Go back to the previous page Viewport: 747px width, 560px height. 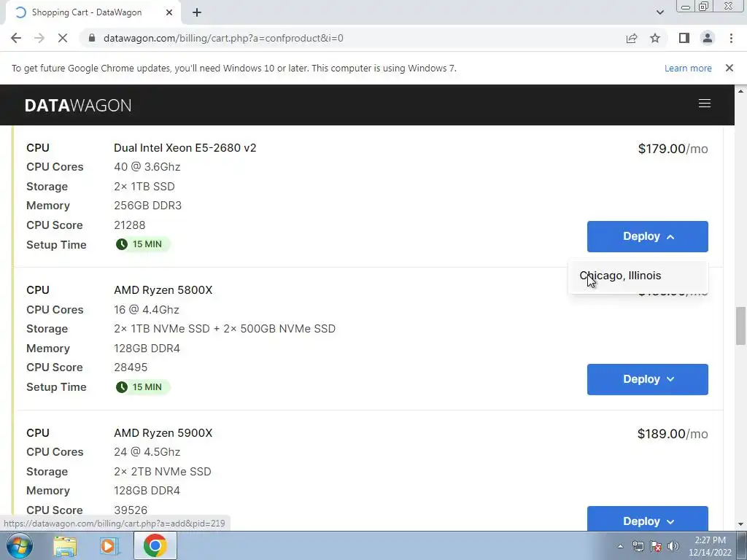click(x=16, y=38)
